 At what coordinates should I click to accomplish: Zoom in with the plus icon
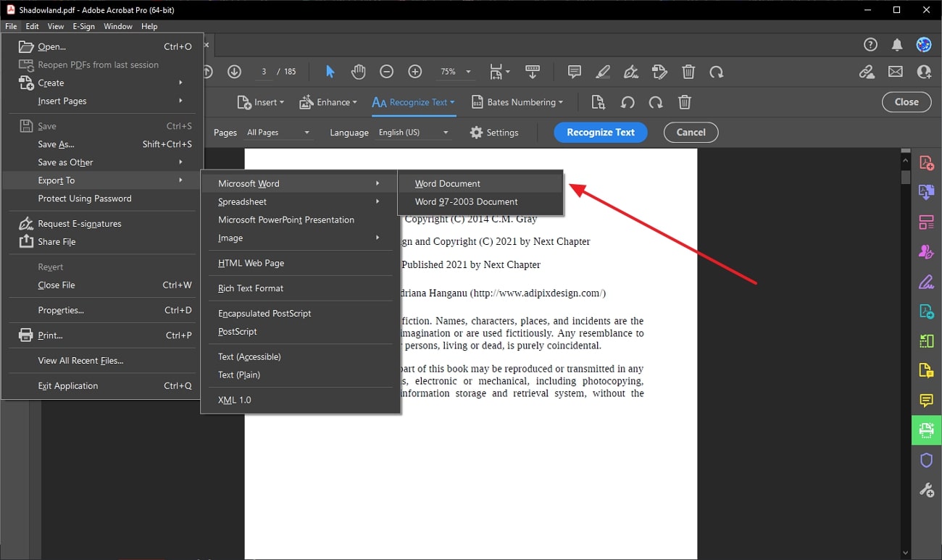coord(415,72)
